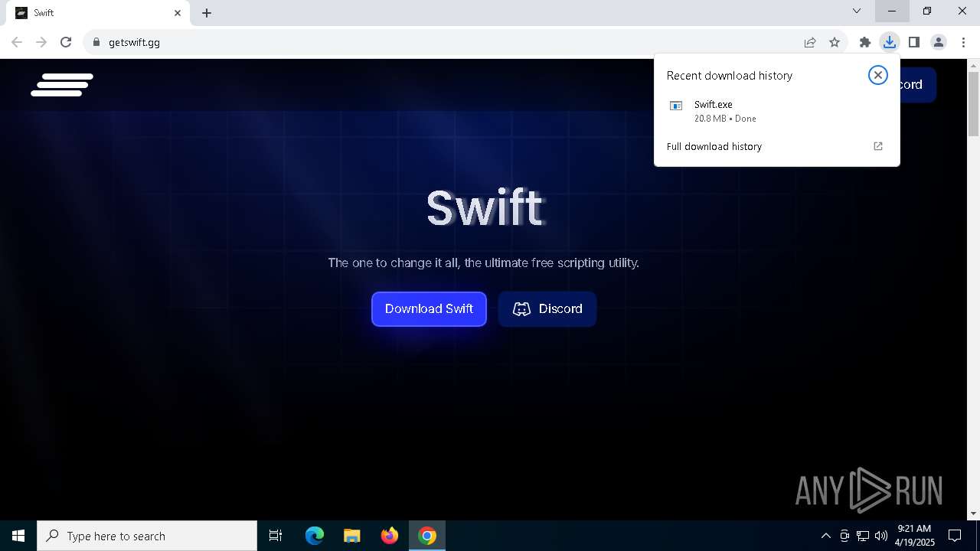Open Chrome's three-dot menu

[963, 42]
